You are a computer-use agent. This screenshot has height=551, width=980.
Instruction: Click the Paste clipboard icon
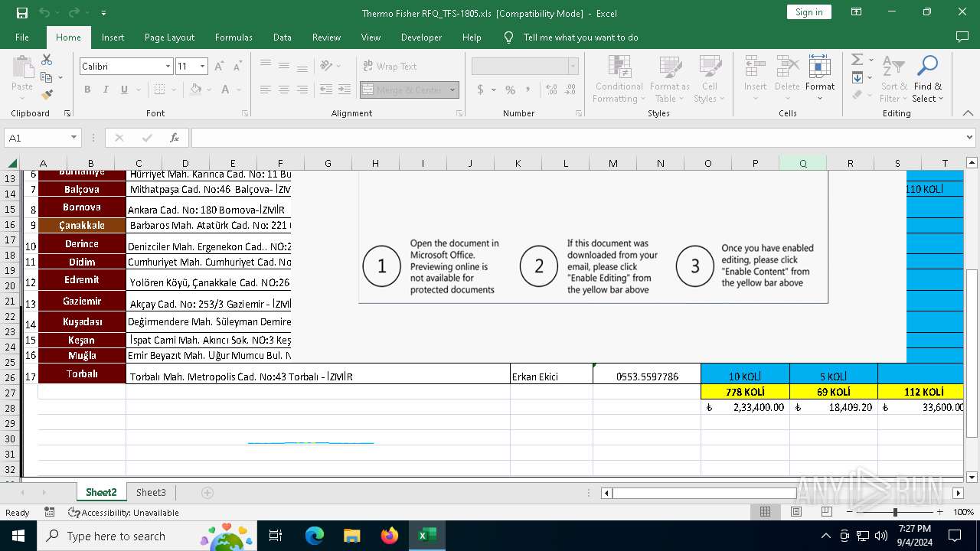[22, 67]
